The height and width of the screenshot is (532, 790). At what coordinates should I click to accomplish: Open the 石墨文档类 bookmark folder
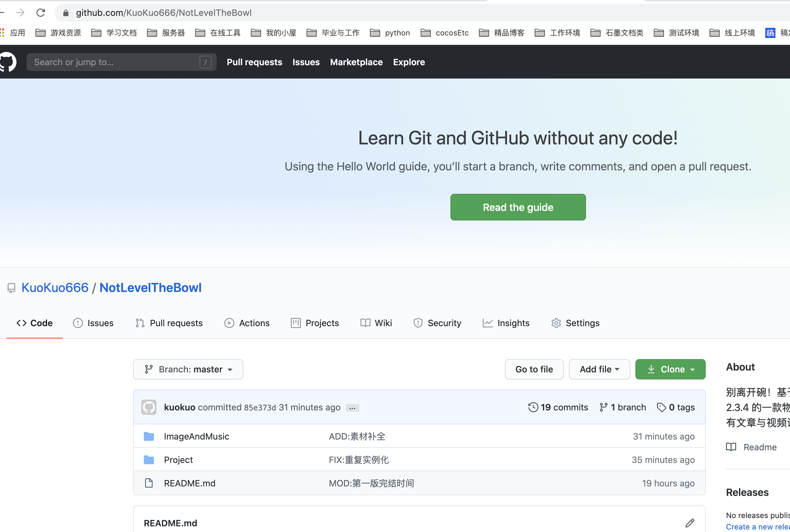[617, 33]
